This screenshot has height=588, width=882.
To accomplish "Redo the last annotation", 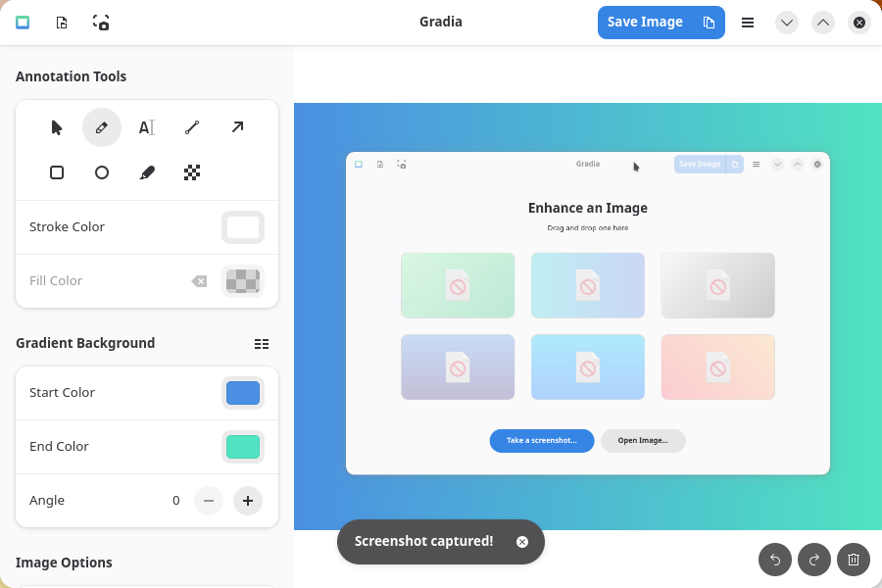I will pyautogui.click(x=814, y=560).
